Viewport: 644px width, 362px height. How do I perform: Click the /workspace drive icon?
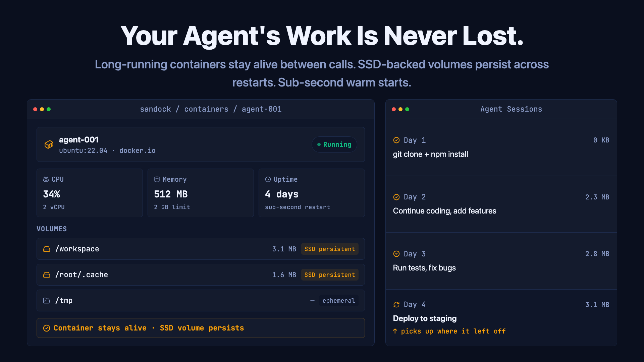click(x=47, y=249)
